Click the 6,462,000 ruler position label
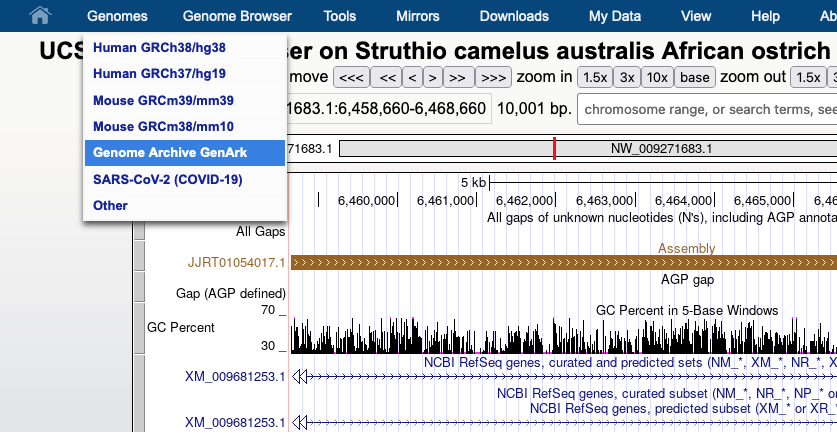 coord(524,201)
